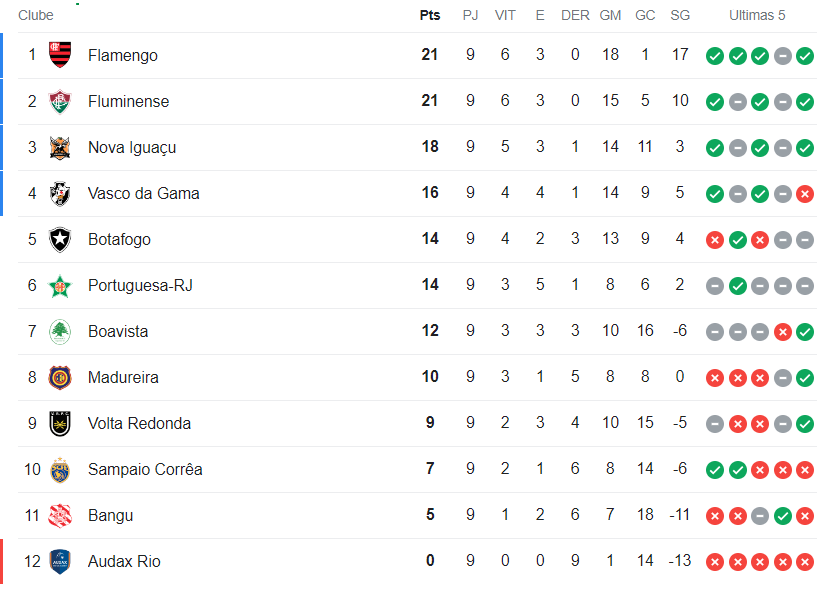Viewport: 825px width, 590px height.
Task: Click the Madureira round crest
Action: coord(60,377)
